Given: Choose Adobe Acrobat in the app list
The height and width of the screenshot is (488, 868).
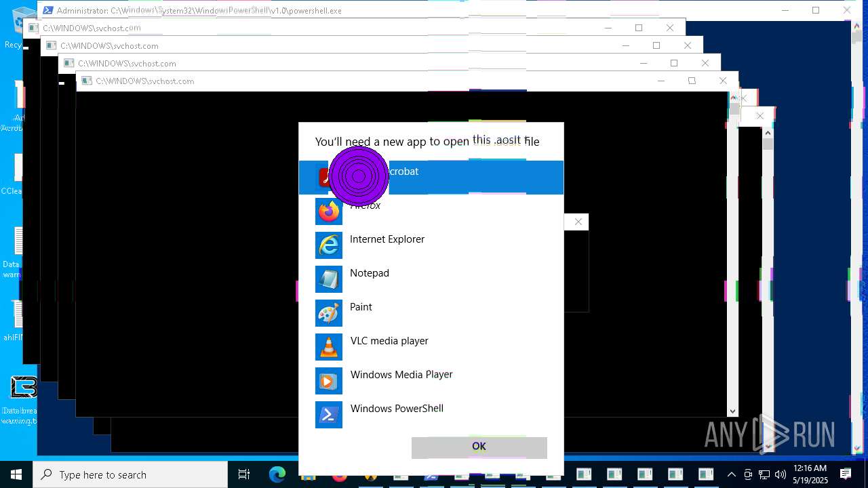Looking at the screenshot, I should tap(431, 178).
